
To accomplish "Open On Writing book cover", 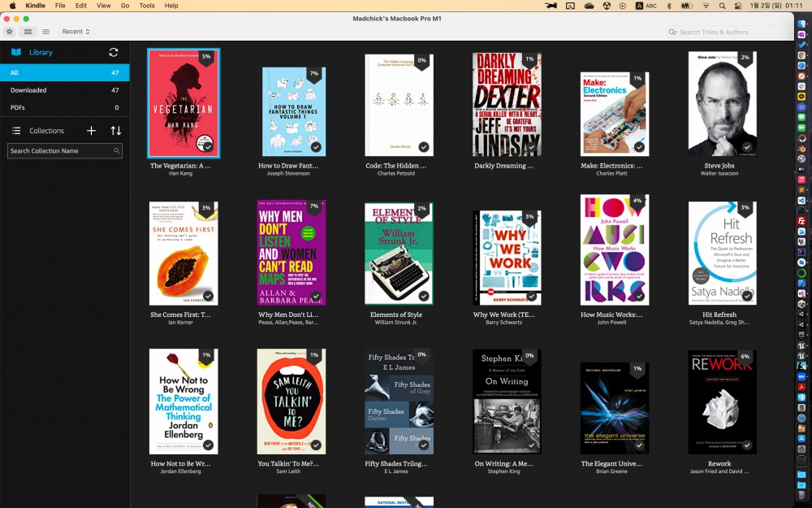I will [x=507, y=402].
